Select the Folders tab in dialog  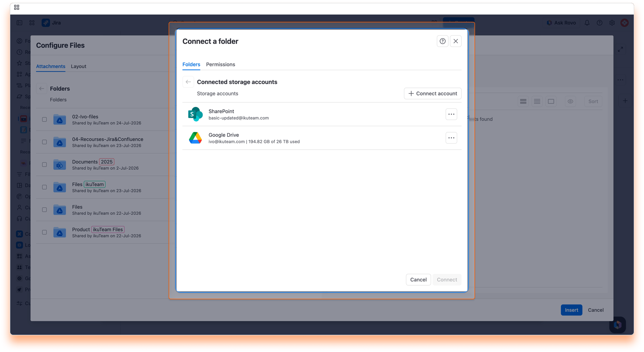tap(191, 65)
